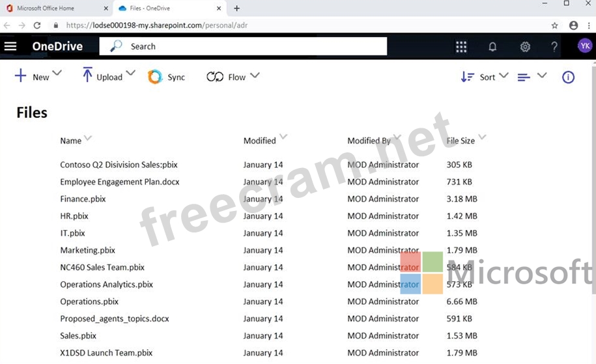Open the File Size column dropdown
Screen dimensions: 596x364
482,137
